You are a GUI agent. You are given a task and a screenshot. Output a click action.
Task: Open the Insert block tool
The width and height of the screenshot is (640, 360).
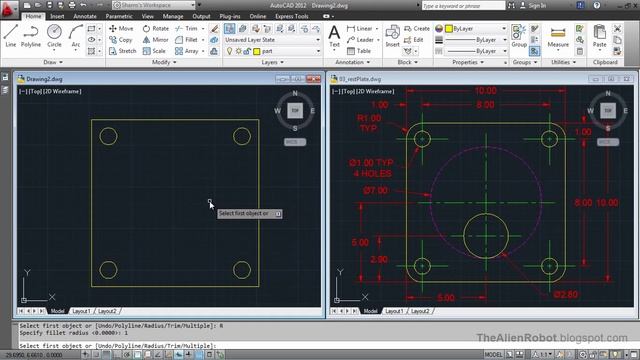(392, 36)
